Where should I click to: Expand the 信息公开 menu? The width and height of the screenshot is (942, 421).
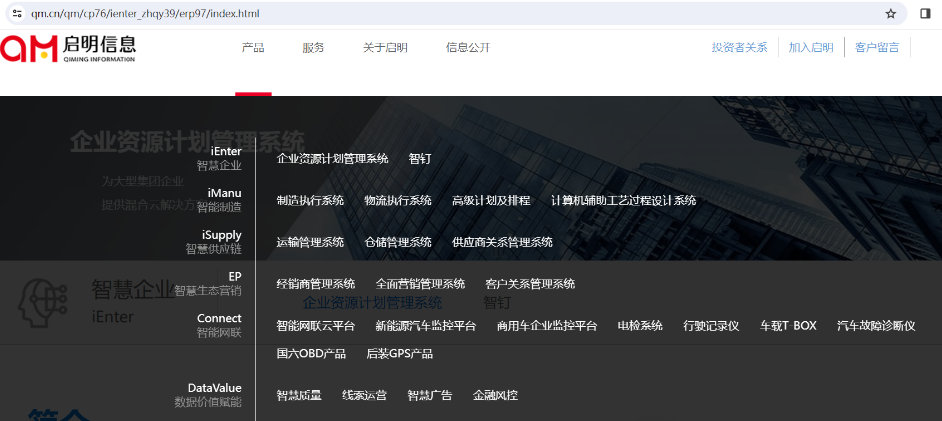[x=468, y=48]
